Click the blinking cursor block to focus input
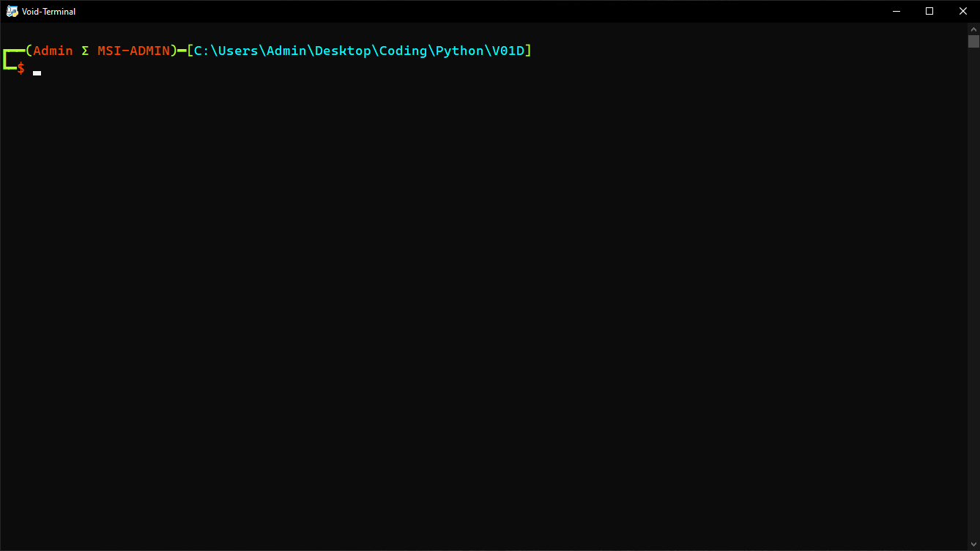 36,72
